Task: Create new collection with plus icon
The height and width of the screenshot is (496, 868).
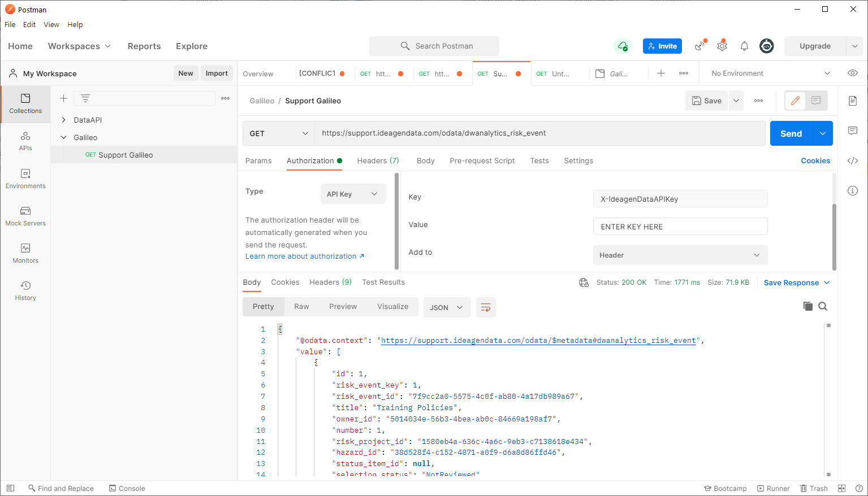Action: (64, 98)
